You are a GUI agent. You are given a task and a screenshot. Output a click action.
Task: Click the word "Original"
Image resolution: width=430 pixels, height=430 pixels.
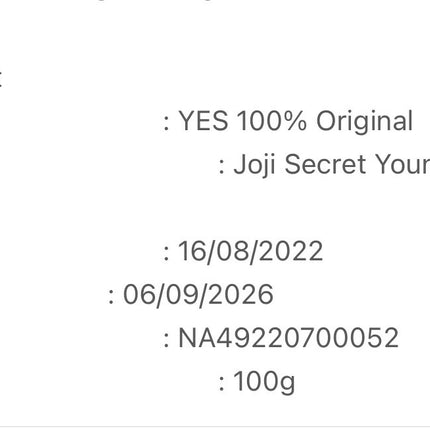click(364, 123)
